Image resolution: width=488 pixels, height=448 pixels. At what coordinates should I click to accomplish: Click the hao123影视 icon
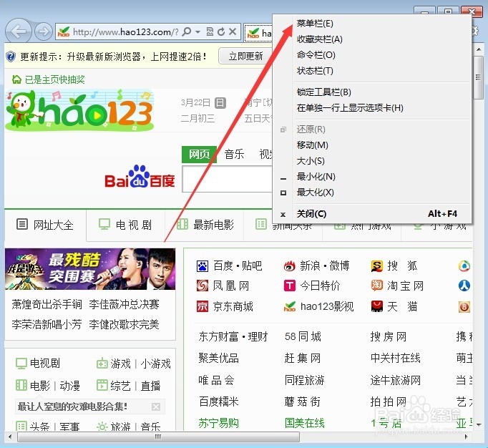click(290, 306)
